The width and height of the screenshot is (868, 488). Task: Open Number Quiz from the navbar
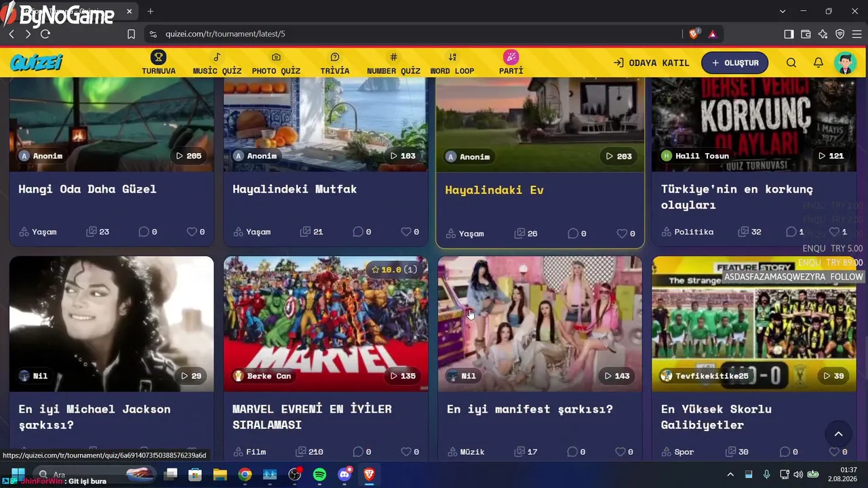click(x=394, y=63)
